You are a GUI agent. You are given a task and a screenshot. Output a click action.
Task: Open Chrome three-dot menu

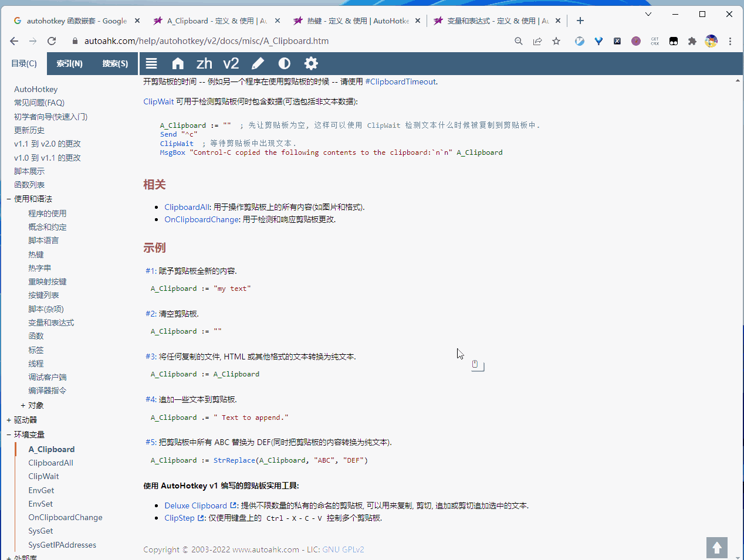click(730, 41)
